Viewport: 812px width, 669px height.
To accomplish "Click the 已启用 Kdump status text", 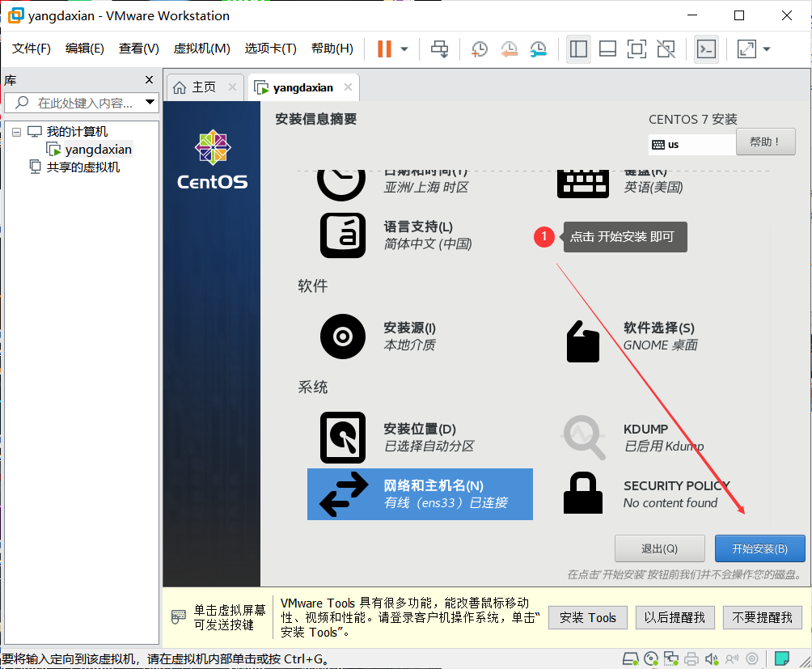I will click(664, 446).
